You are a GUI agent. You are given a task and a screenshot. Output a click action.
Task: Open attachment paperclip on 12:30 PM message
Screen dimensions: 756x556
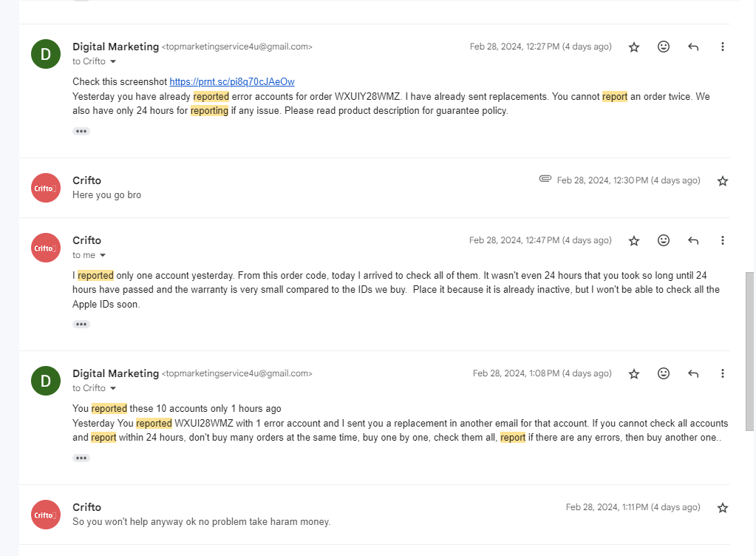click(x=545, y=179)
